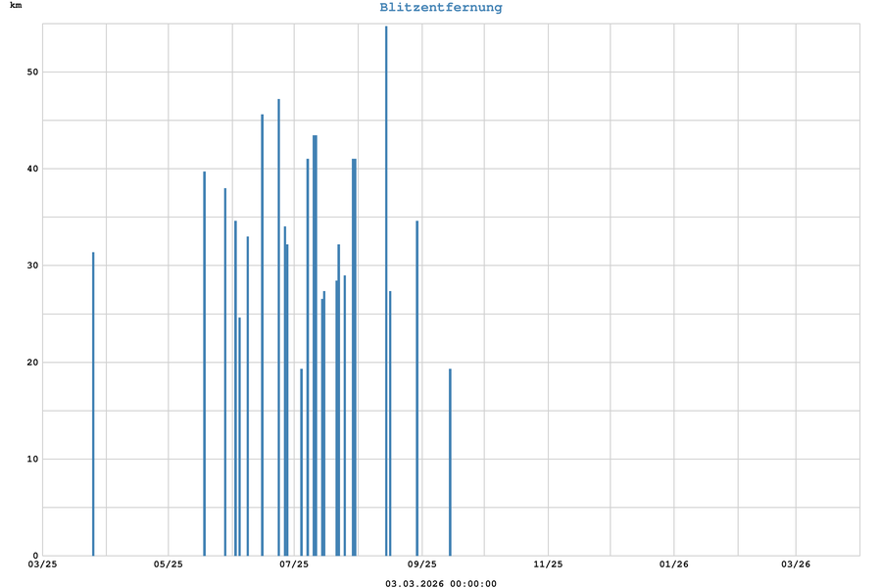Click the 03/25 x-axis label
The width and height of the screenshot is (882, 588).
(x=42, y=564)
